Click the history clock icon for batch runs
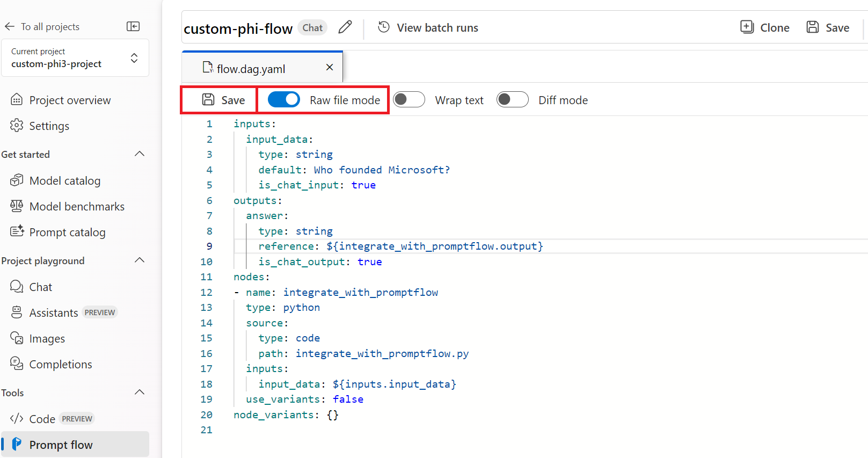Viewport: 868px width, 458px height. [384, 27]
